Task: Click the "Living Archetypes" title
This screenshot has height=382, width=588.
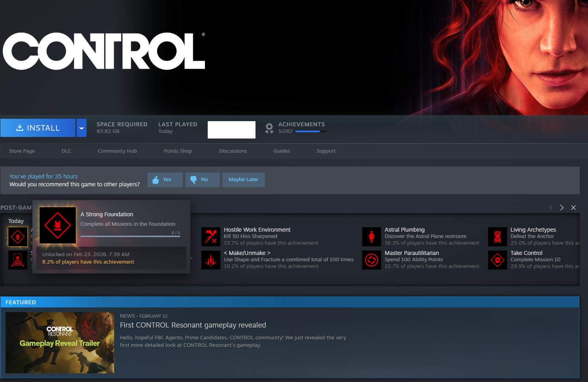Action: (533, 230)
